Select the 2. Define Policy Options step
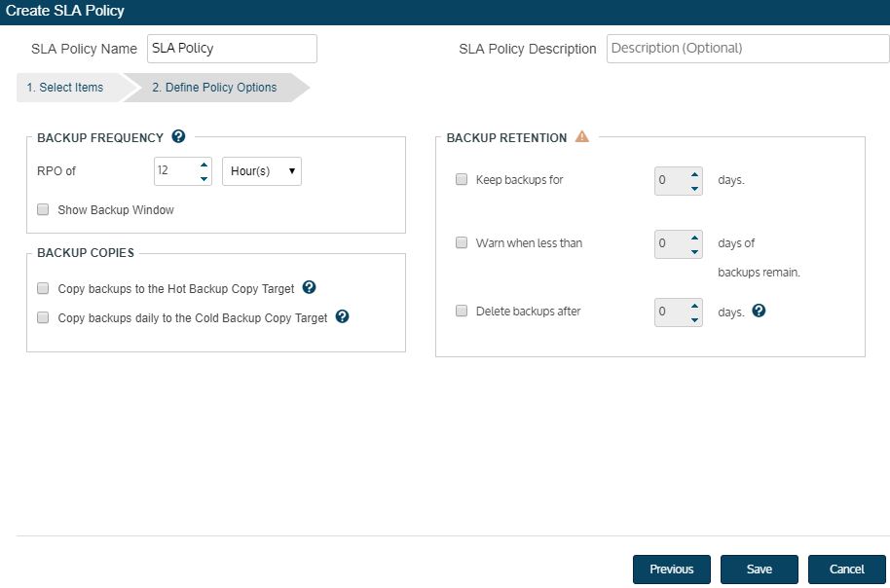This screenshot has width=890, height=588. 214,88
